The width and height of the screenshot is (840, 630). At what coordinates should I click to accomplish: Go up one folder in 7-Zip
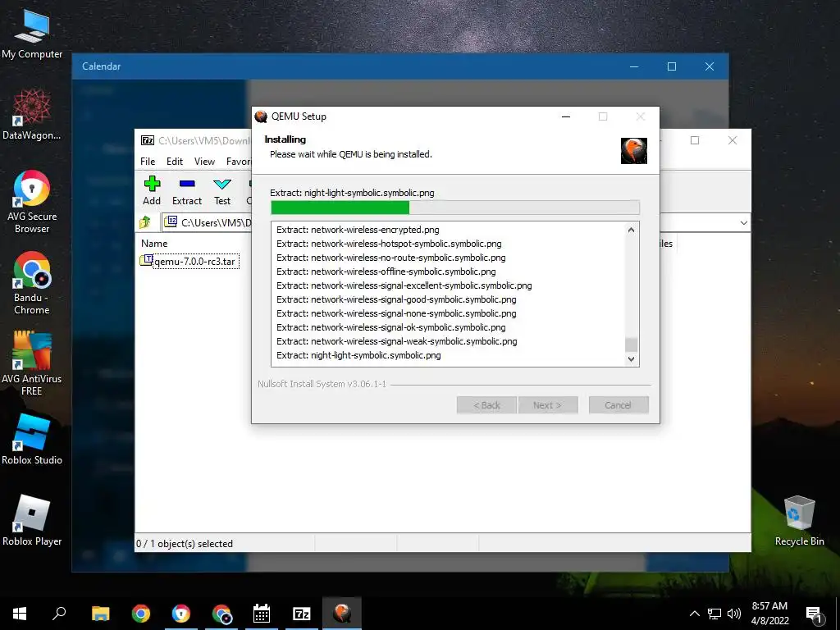(x=145, y=221)
